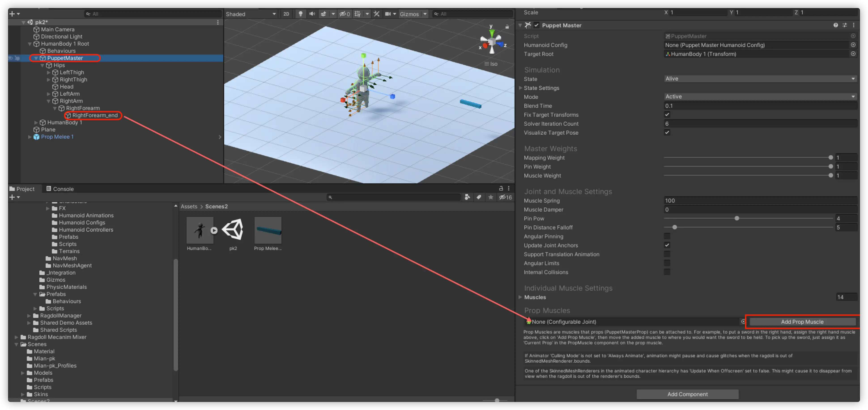Click the Pin Distance Falloff slider handle

(x=674, y=228)
